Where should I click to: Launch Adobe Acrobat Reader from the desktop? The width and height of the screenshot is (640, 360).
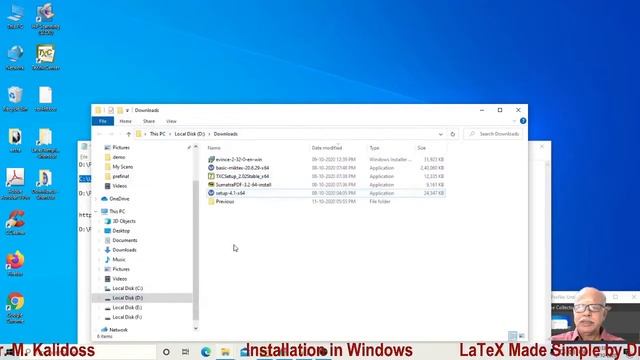click(x=15, y=184)
